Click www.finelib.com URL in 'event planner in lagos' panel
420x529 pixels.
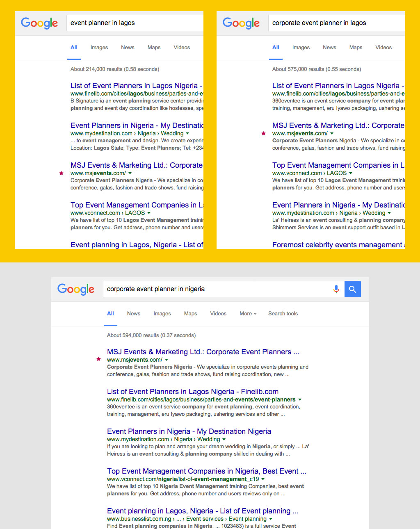click(137, 94)
